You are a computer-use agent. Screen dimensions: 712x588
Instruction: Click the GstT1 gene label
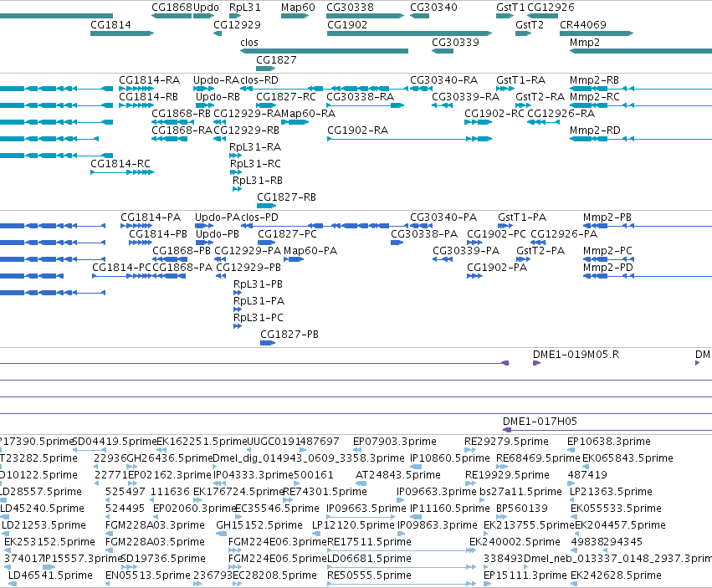(510, 8)
